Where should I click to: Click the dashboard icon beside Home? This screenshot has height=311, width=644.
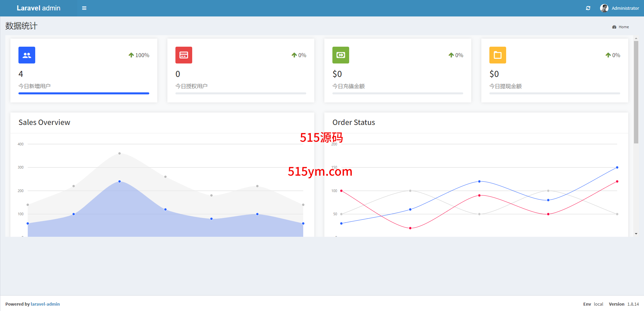[x=614, y=27]
